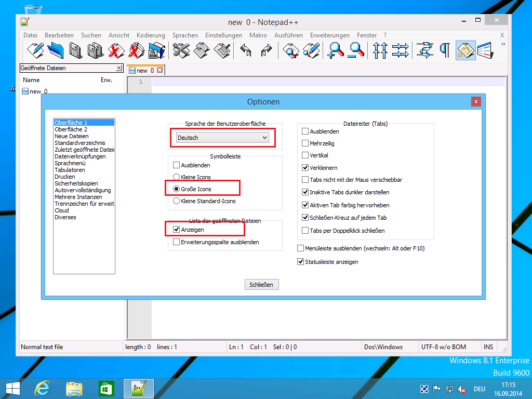Zoom out with the minus magnifier icon
The width and height of the screenshot is (532, 399).
(x=356, y=50)
